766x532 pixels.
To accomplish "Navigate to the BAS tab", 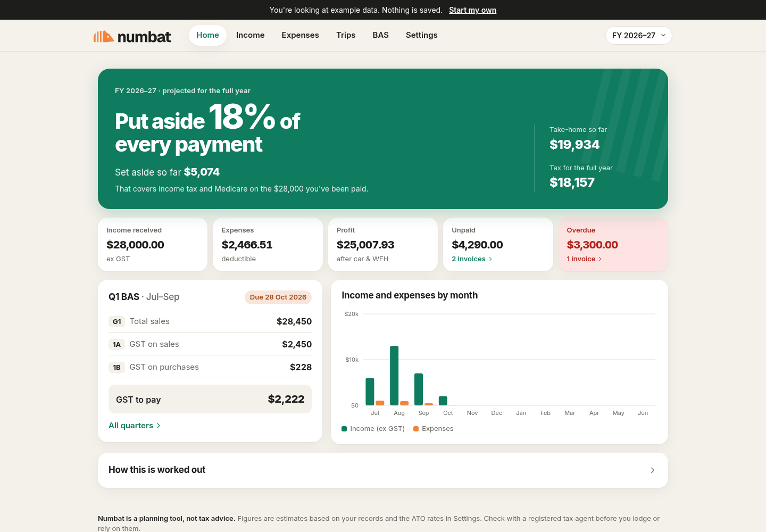I will point(381,35).
